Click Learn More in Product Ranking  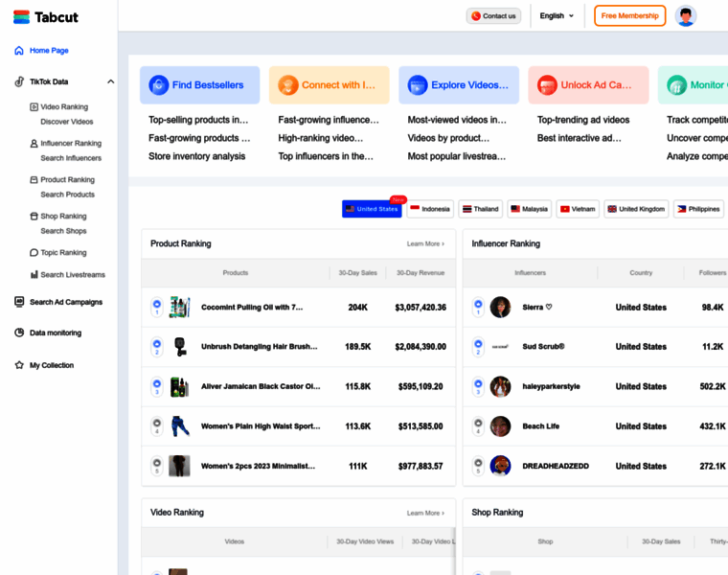pyautogui.click(x=425, y=243)
